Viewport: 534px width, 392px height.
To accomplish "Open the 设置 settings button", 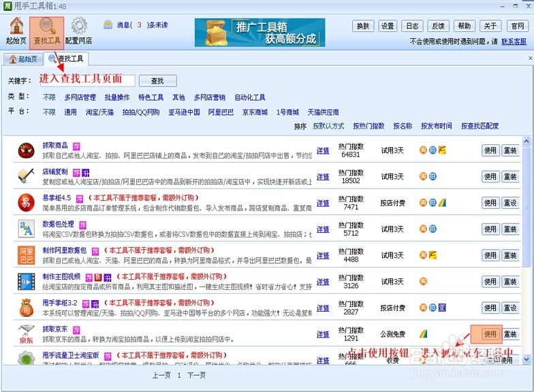I will pos(388,26).
